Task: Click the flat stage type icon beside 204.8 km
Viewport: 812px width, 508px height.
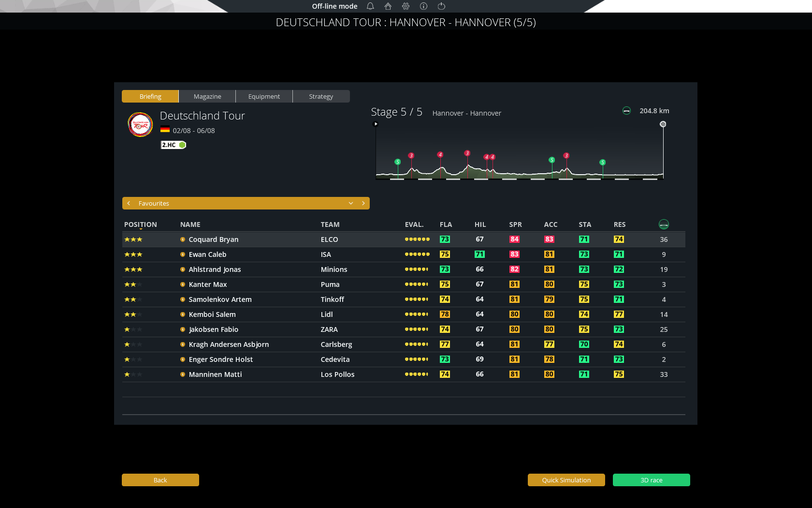Action: coord(626,111)
